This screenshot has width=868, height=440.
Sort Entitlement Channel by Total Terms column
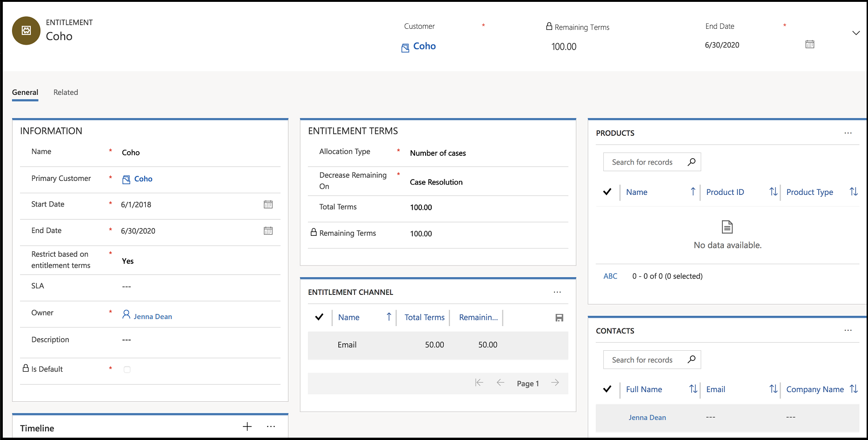(424, 317)
